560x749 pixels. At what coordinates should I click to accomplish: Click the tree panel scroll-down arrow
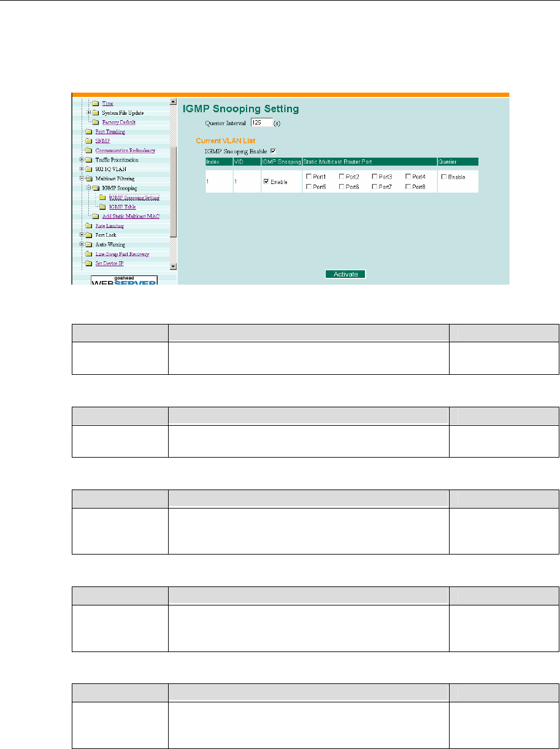[x=173, y=266]
